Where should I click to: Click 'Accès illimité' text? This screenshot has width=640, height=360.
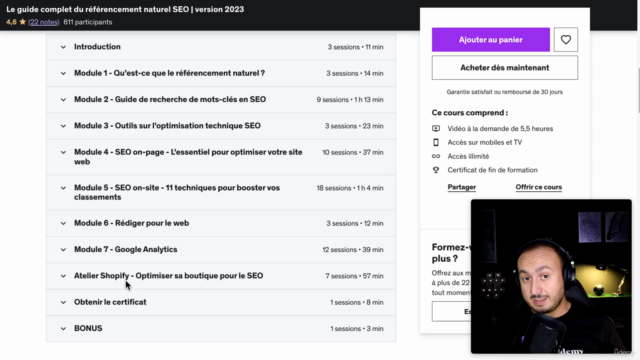[468, 156]
